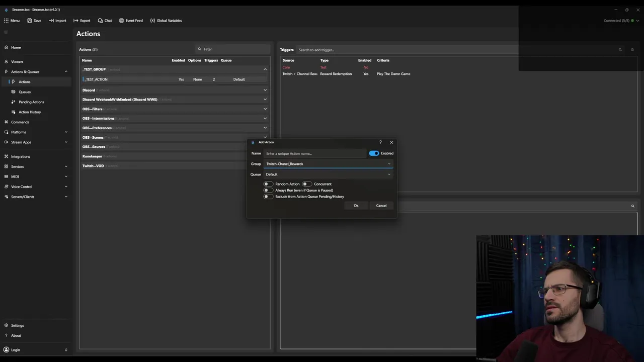Expand Servers/Clients in sidebar
This screenshot has height=362, width=644.
tap(66, 197)
